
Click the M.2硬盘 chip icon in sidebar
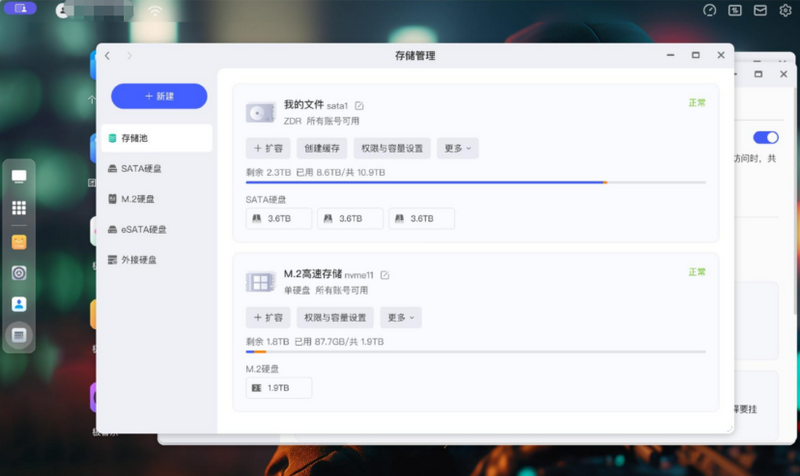tap(112, 199)
